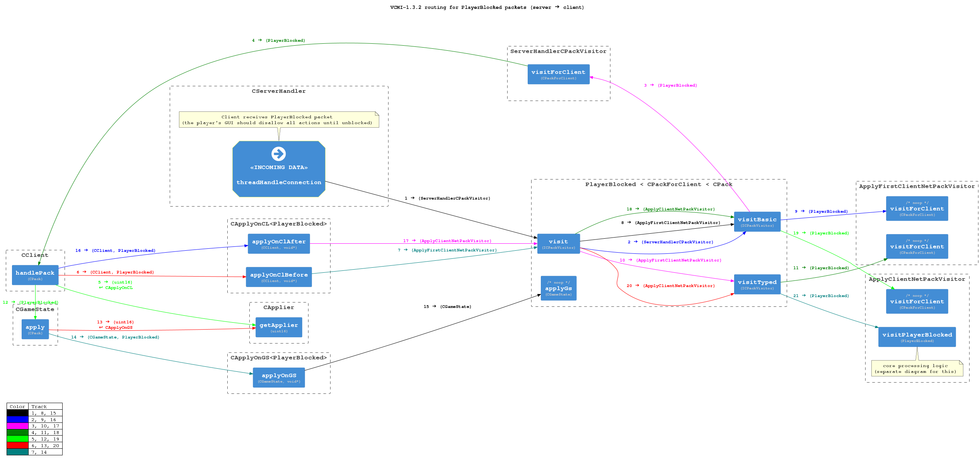Click the black color swatch in legend

pyautogui.click(x=17, y=413)
